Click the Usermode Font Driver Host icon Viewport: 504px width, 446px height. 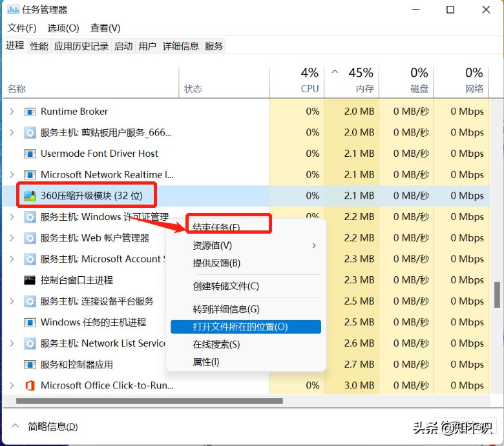[x=30, y=154]
